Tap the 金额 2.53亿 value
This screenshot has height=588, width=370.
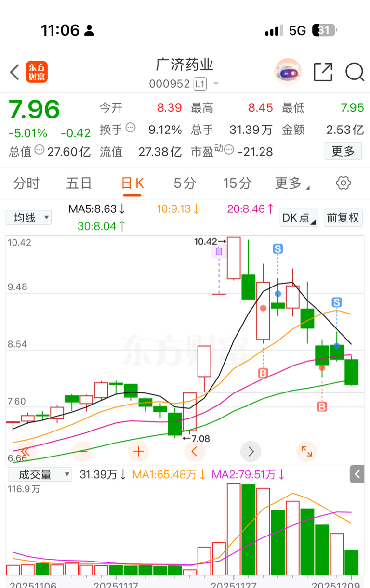[x=345, y=130]
